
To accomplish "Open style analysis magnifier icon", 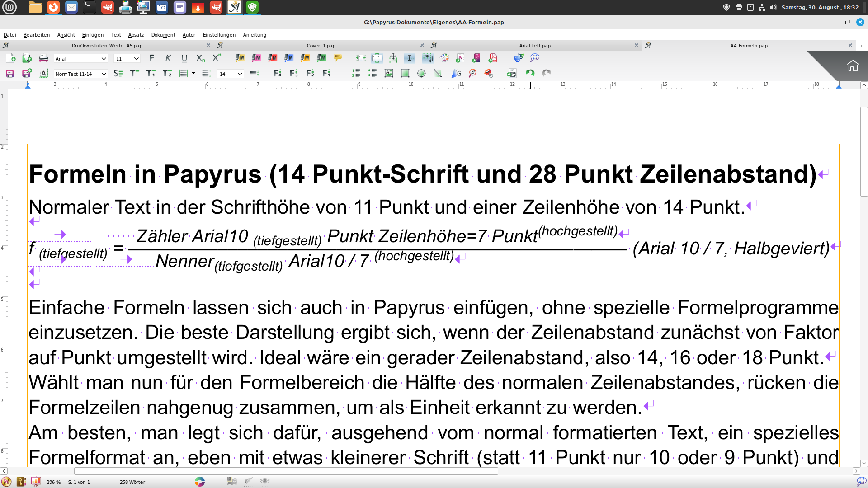I will click(472, 73).
